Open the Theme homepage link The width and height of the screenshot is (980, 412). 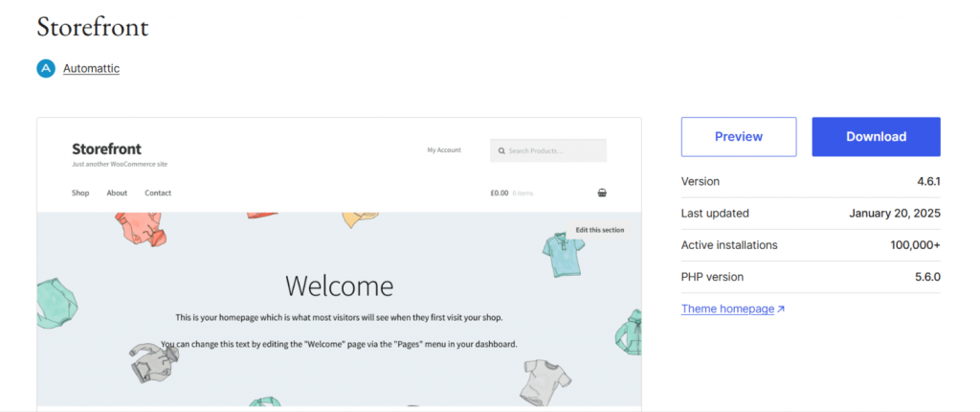727,309
